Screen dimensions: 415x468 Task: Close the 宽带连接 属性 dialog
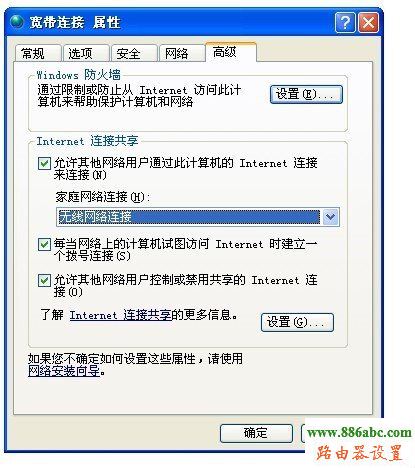coord(368,23)
